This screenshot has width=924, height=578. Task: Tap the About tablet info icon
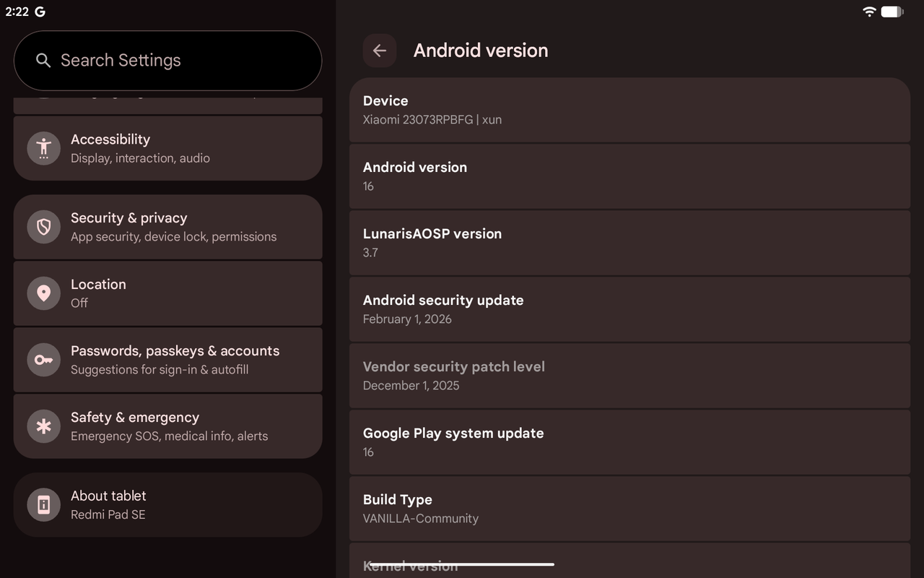point(43,504)
